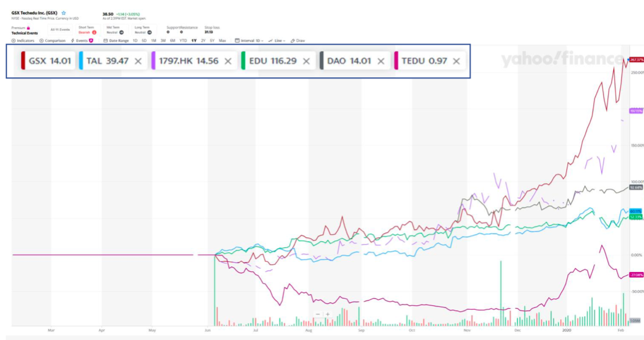Add a ticker via Comparison
The height and width of the screenshot is (340, 644).
click(x=53, y=41)
